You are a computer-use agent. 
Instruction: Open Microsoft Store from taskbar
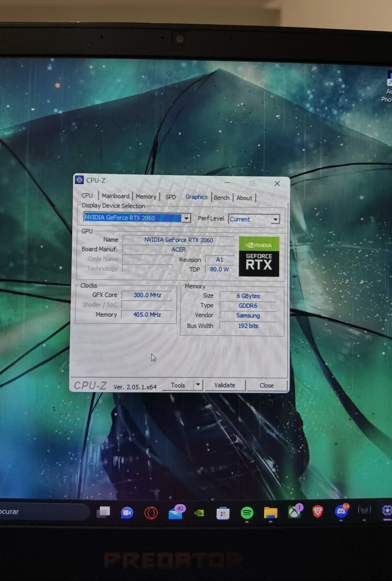click(223, 513)
